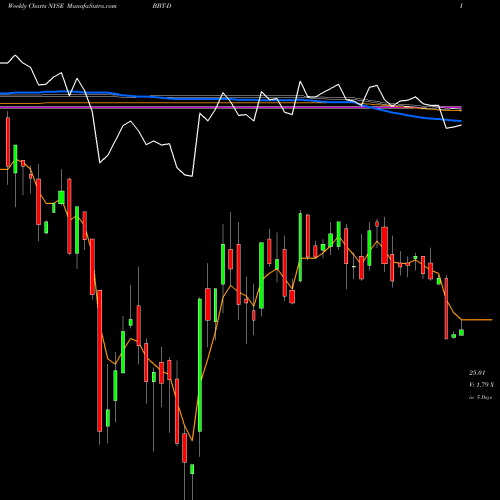
Task: Click the BBT-D ticker symbol label
Action: point(162,6)
